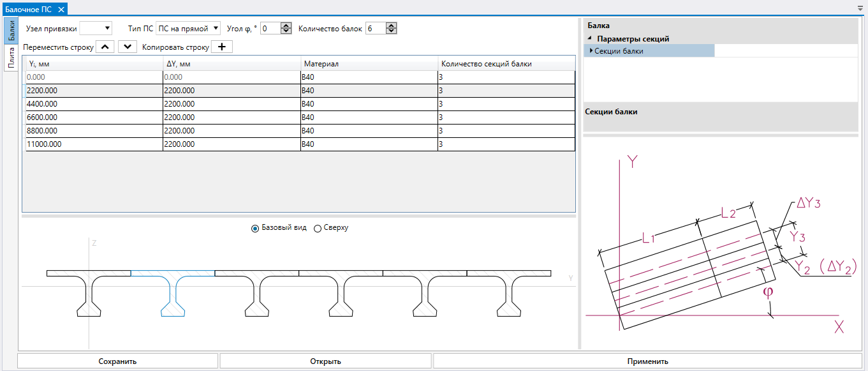Expand the Секции балки property
868x371 pixels.
[x=591, y=51]
